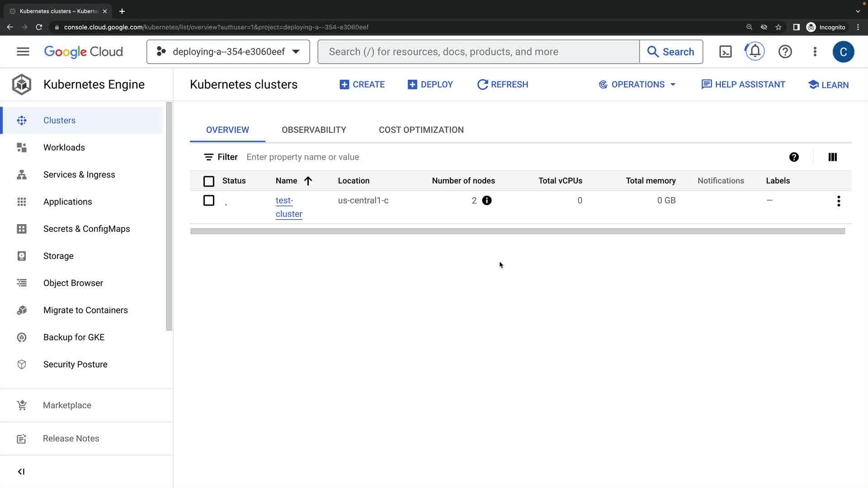Open the notifications bell
This screenshot has height=488, width=868.
coord(755,52)
